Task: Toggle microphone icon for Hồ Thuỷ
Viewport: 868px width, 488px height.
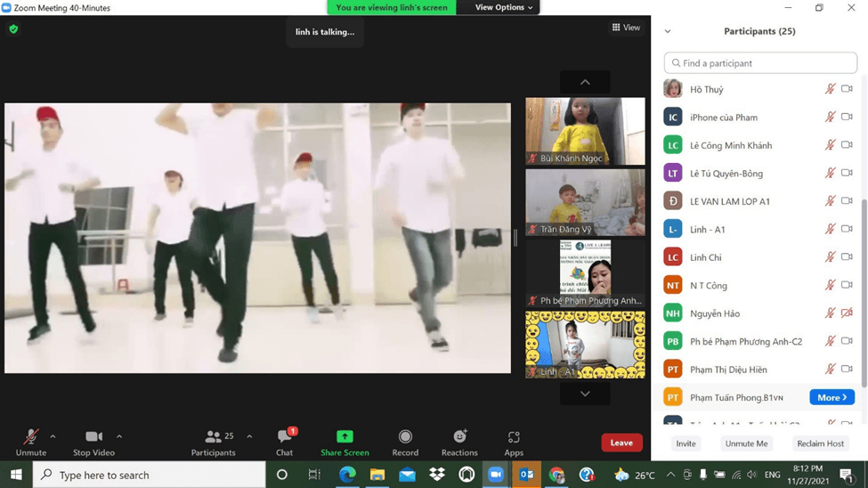Action: point(830,89)
